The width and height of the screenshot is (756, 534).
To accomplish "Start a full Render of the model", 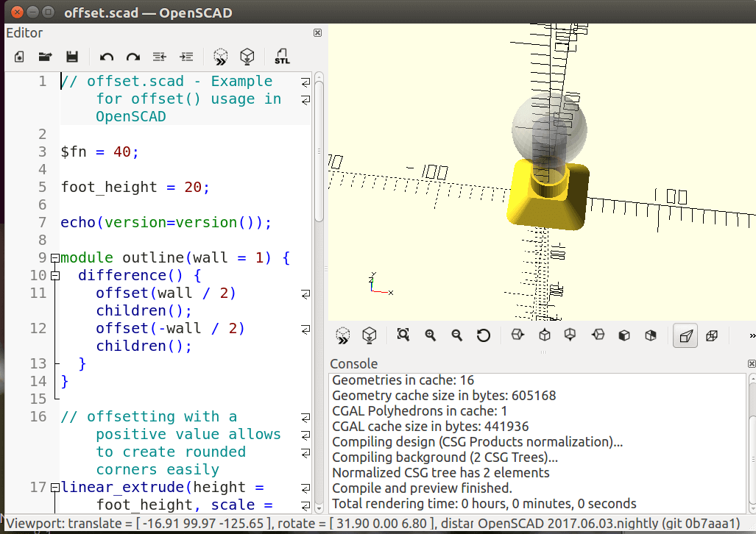I will (x=247, y=57).
